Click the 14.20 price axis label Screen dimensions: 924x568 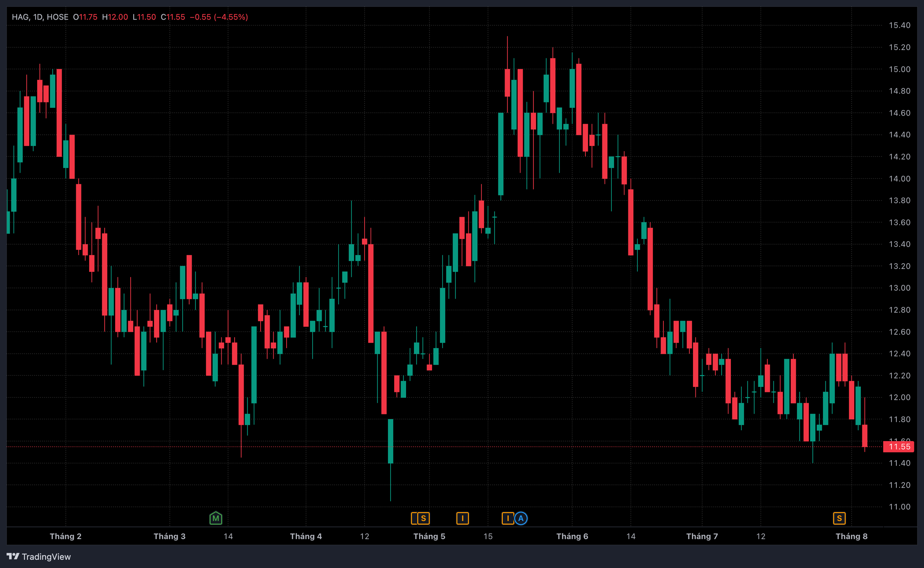click(x=899, y=156)
